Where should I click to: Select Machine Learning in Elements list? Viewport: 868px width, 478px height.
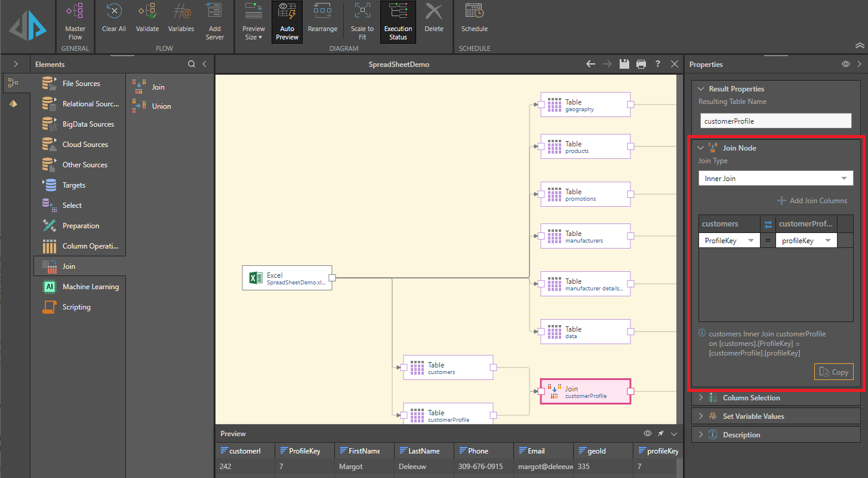(90, 287)
